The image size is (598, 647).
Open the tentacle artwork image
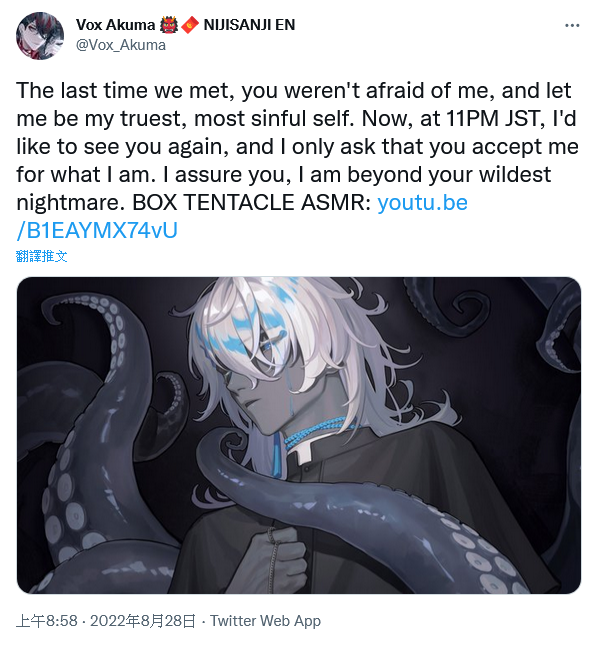click(x=299, y=435)
